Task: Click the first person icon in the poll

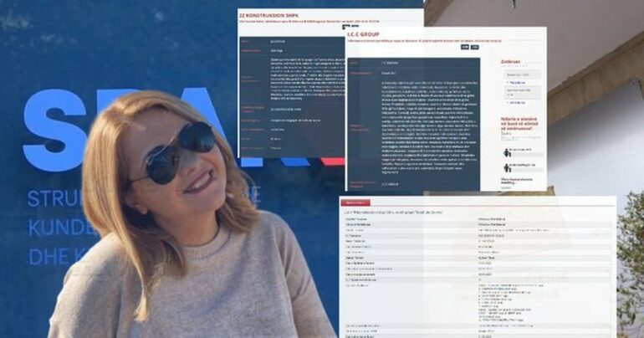Action: pos(507,152)
